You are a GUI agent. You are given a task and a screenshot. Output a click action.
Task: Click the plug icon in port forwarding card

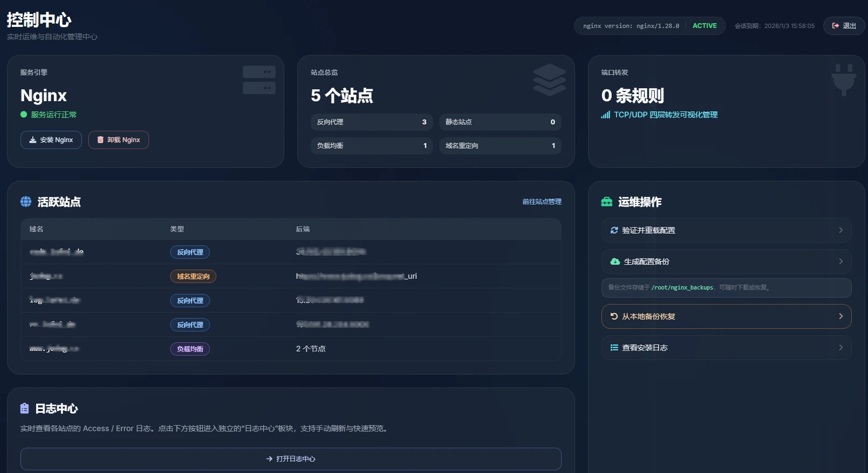[843, 80]
